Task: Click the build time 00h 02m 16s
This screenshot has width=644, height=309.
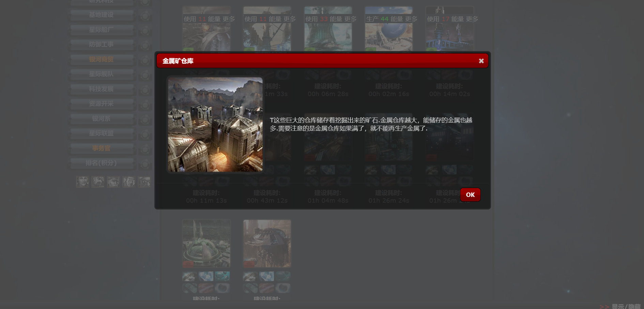Action: tap(389, 94)
